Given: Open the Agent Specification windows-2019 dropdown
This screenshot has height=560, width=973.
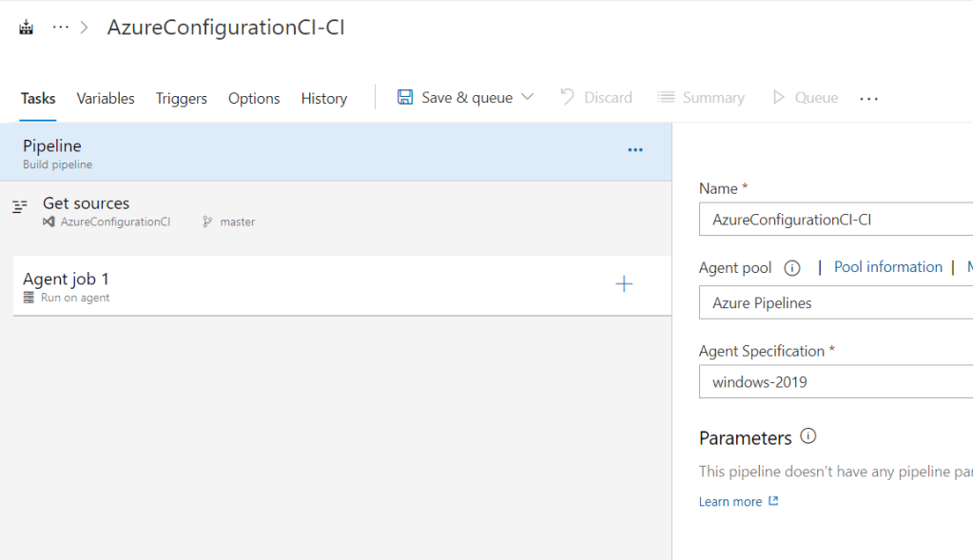Looking at the screenshot, I should (x=837, y=381).
